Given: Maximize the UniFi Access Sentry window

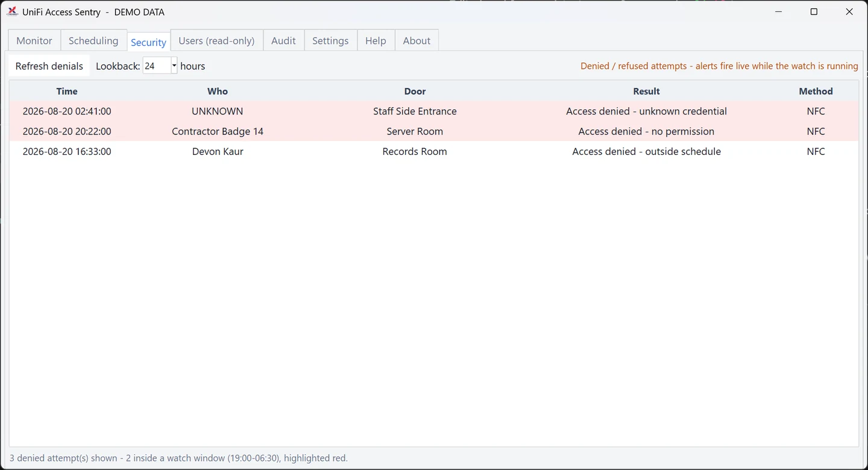Looking at the screenshot, I should click(x=814, y=11).
